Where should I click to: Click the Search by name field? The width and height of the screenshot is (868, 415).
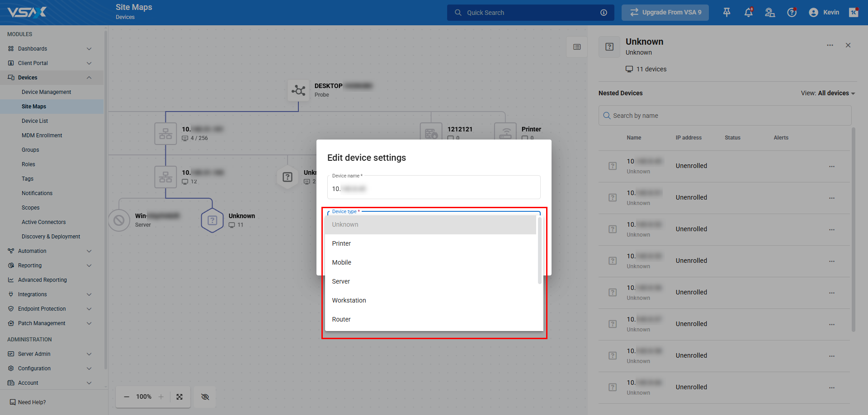tap(725, 116)
